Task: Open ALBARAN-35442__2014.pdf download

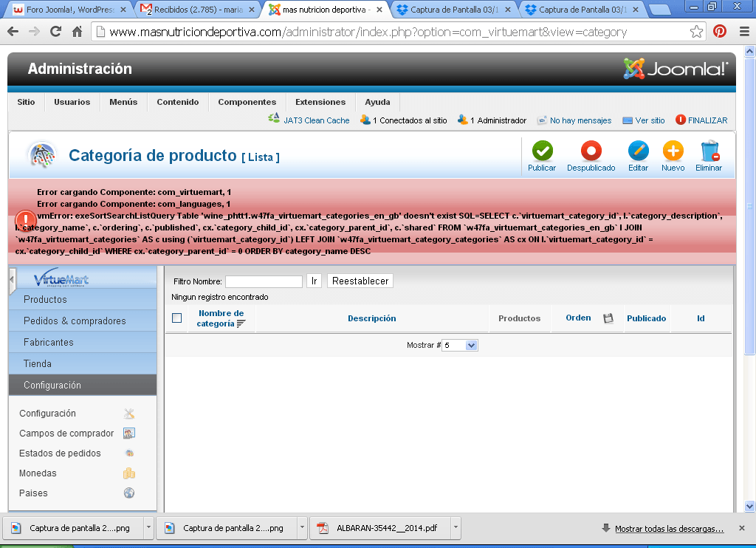Action: click(x=380, y=528)
